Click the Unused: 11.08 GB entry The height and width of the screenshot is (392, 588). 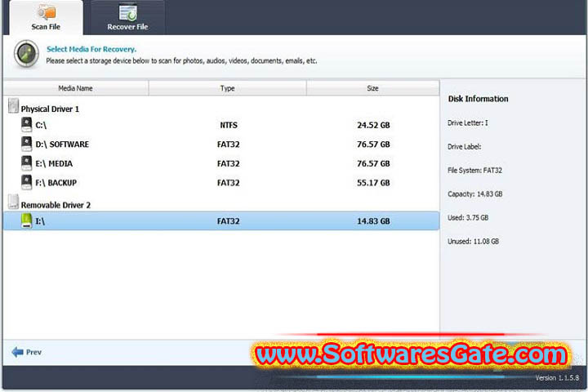click(x=473, y=241)
